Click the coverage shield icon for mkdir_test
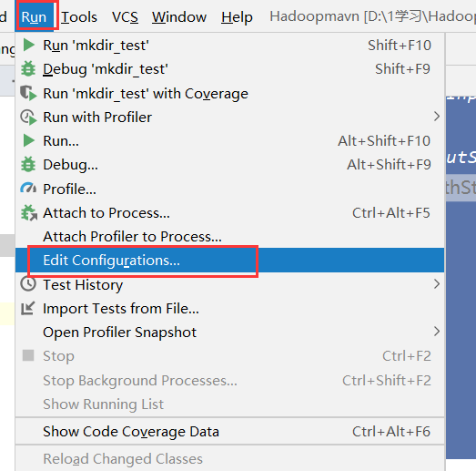 tap(28, 93)
